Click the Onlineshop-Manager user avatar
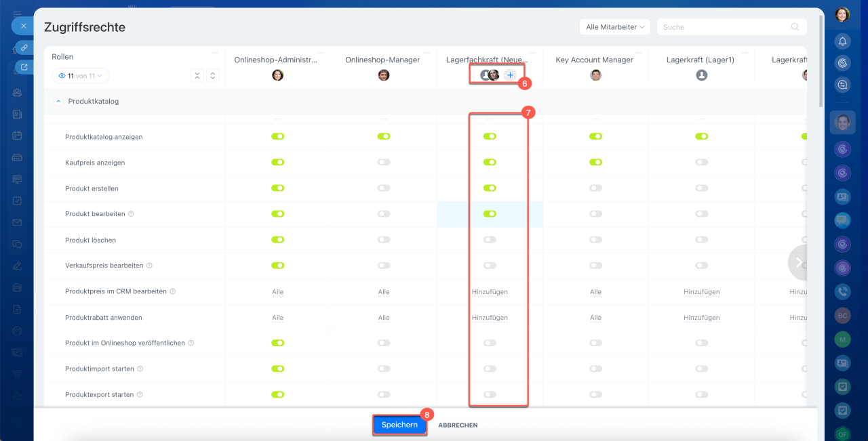The image size is (868, 441). pyautogui.click(x=384, y=75)
